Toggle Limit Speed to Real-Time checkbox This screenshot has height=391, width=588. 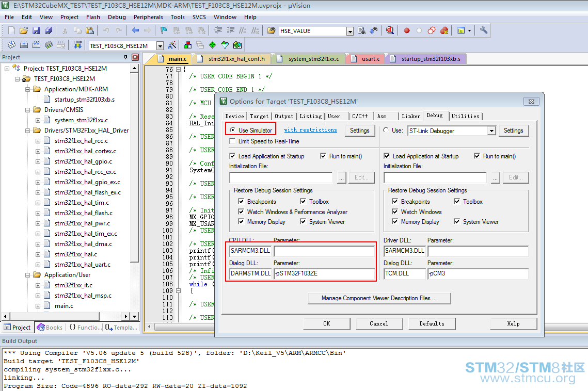pyautogui.click(x=232, y=141)
